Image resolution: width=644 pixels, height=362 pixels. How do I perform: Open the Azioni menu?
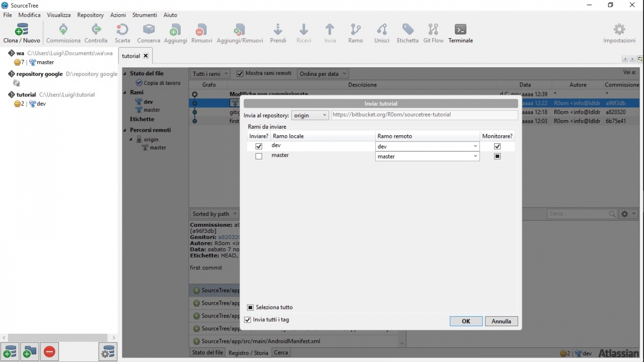[x=118, y=15]
